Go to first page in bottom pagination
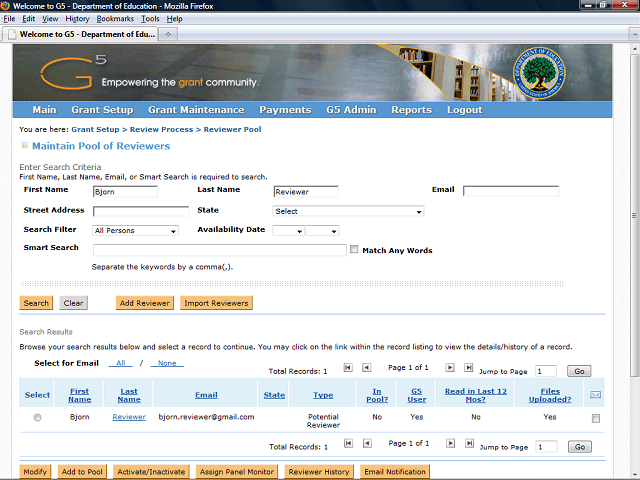This screenshot has height=480, width=640. pyautogui.click(x=348, y=443)
